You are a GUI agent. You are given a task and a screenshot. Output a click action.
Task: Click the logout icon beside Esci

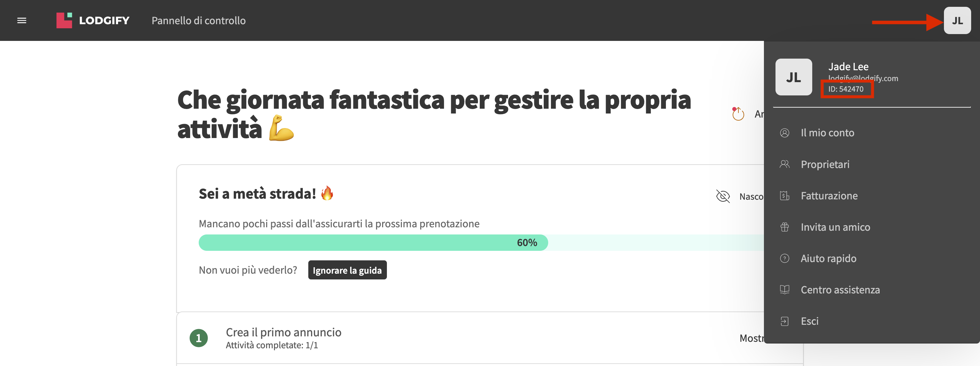784,321
